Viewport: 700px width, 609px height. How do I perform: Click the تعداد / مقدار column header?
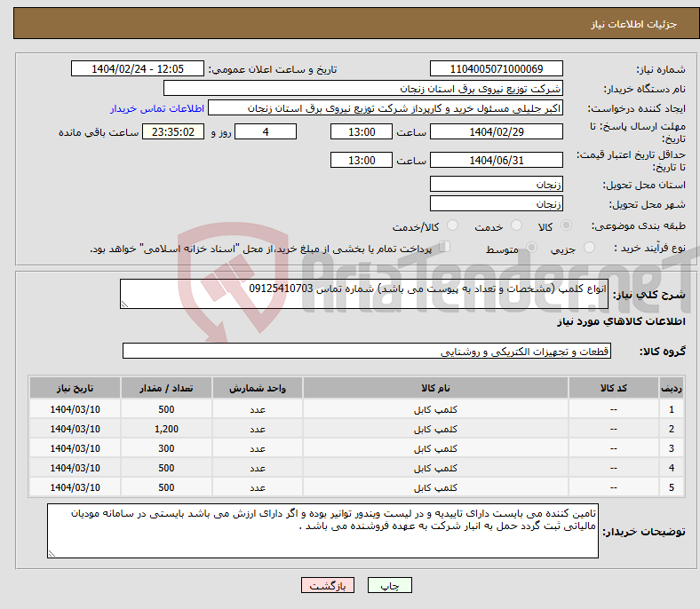(166, 388)
